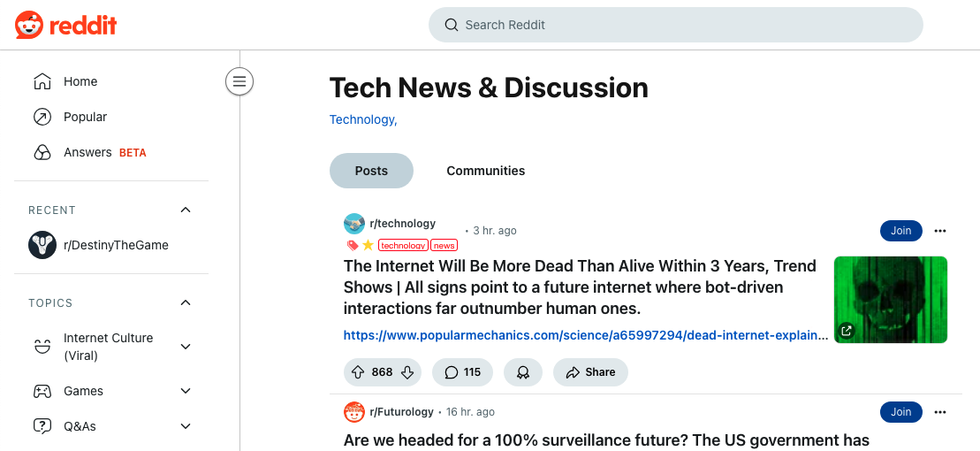Click the Search Reddit field
Image resolution: width=980 pixels, height=451 pixels.
point(676,25)
